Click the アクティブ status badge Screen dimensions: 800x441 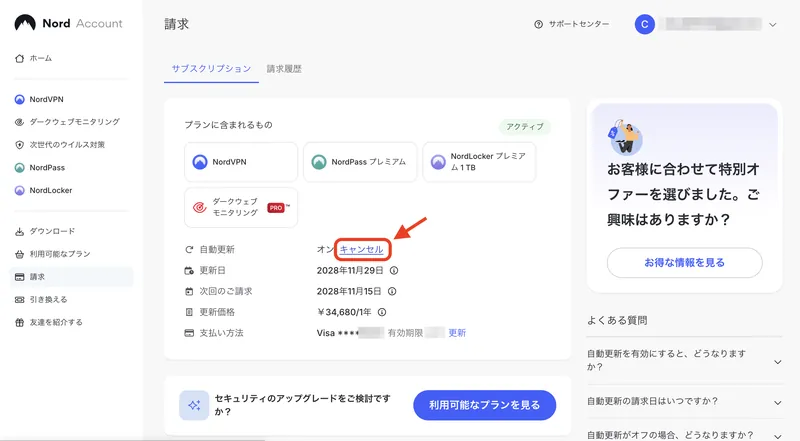(x=524, y=127)
